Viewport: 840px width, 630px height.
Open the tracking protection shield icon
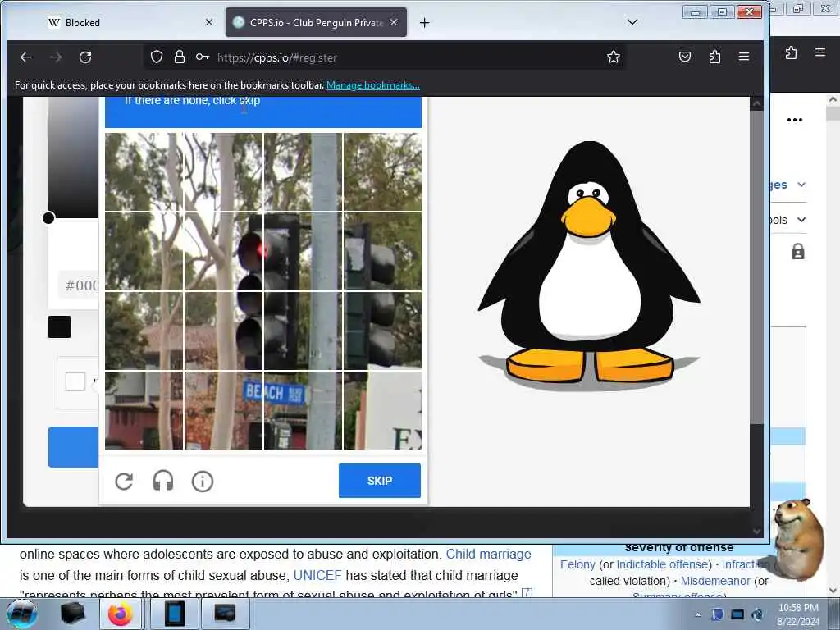[x=157, y=57]
